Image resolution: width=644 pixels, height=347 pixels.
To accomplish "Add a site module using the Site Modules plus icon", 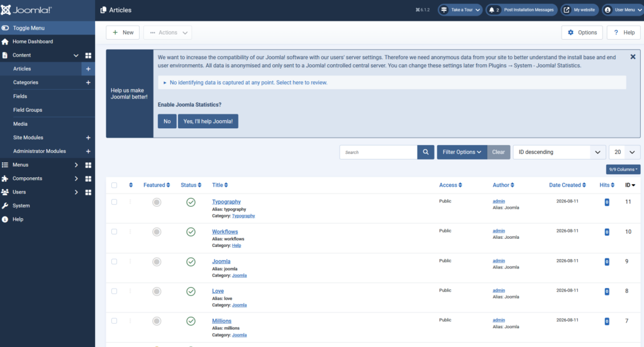I will click(x=88, y=138).
